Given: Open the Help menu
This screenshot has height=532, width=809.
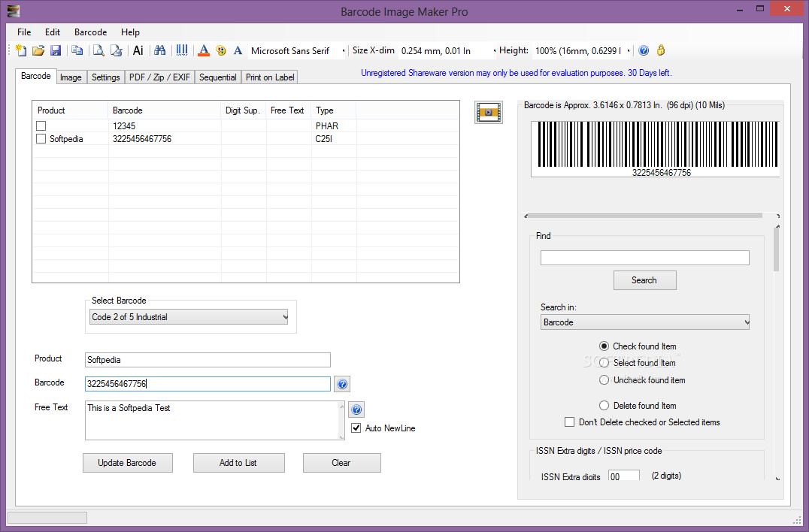Looking at the screenshot, I should coord(131,32).
